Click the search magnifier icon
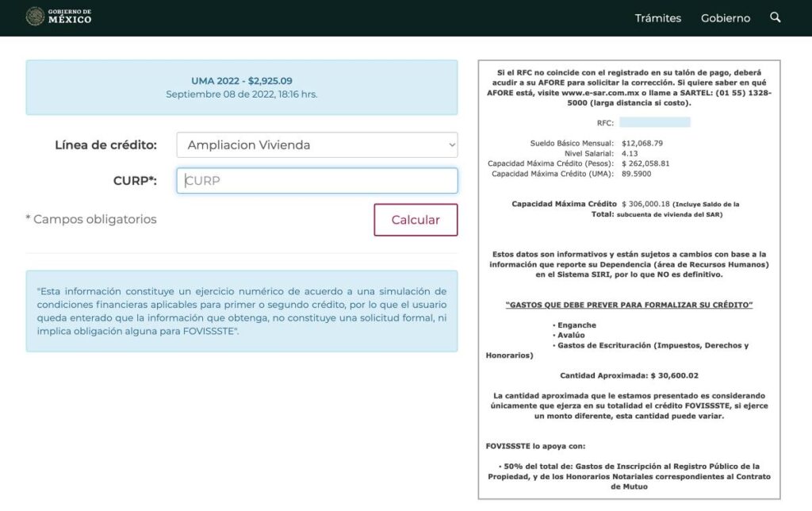Viewport: 812px width, 511px height. [775, 17]
